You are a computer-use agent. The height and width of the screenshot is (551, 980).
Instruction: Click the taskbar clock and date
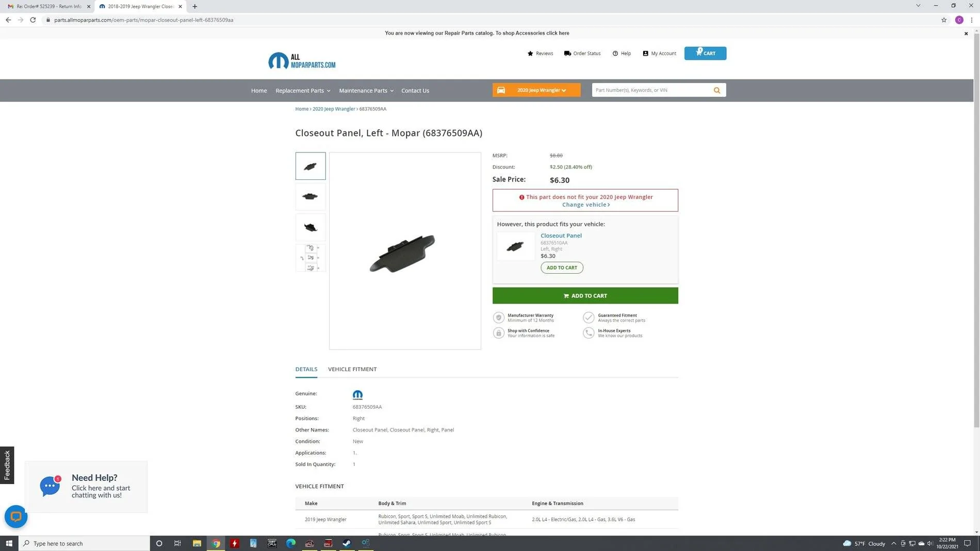click(x=948, y=543)
